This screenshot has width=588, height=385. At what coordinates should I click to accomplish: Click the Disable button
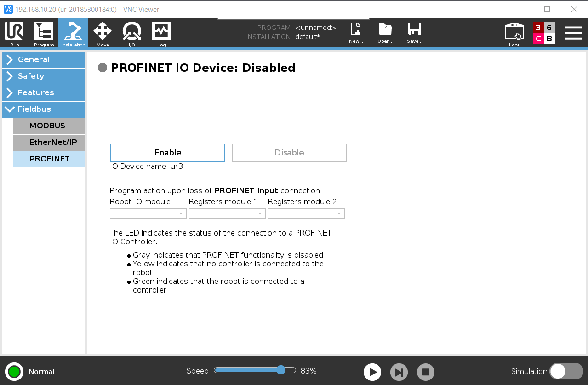pyautogui.click(x=289, y=153)
